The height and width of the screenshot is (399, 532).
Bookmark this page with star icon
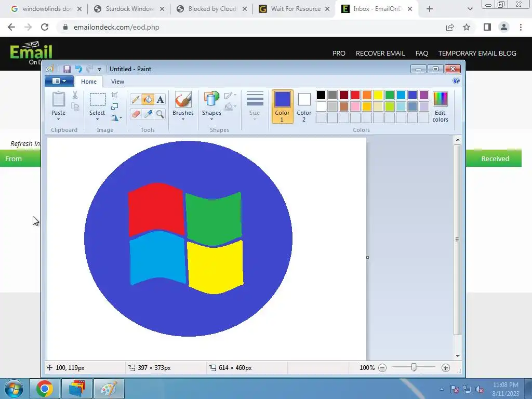467,27
